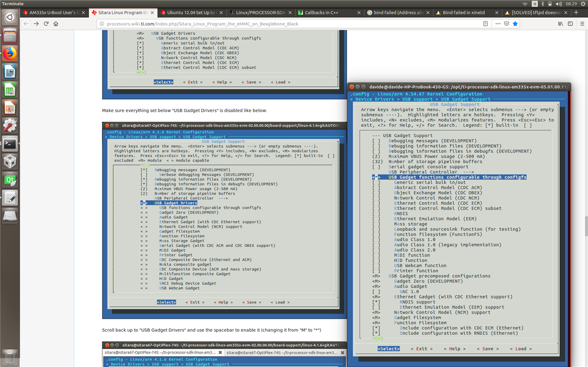
Task: Open LibreOffice Impress in the dock
Action: click(x=10, y=108)
